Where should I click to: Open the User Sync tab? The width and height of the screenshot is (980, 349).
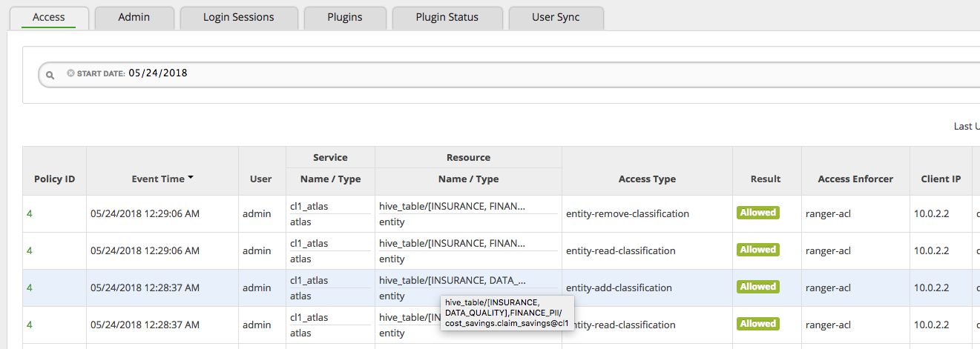pos(556,17)
